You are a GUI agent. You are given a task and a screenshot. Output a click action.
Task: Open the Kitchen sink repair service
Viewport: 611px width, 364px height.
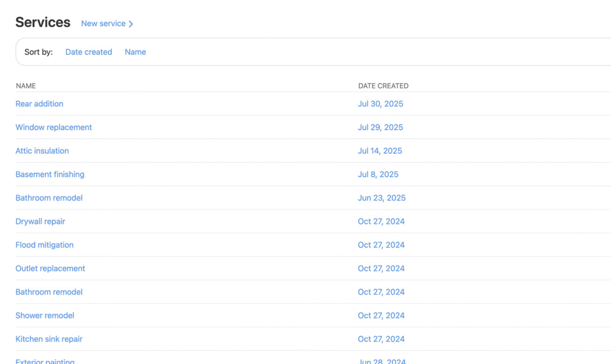(x=49, y=339)
